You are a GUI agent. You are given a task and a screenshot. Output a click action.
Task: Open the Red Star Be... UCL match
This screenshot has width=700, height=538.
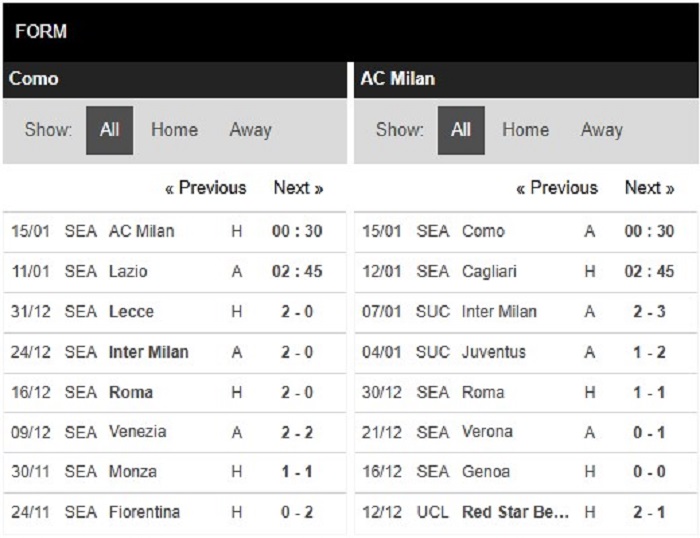tap(526, 513)
